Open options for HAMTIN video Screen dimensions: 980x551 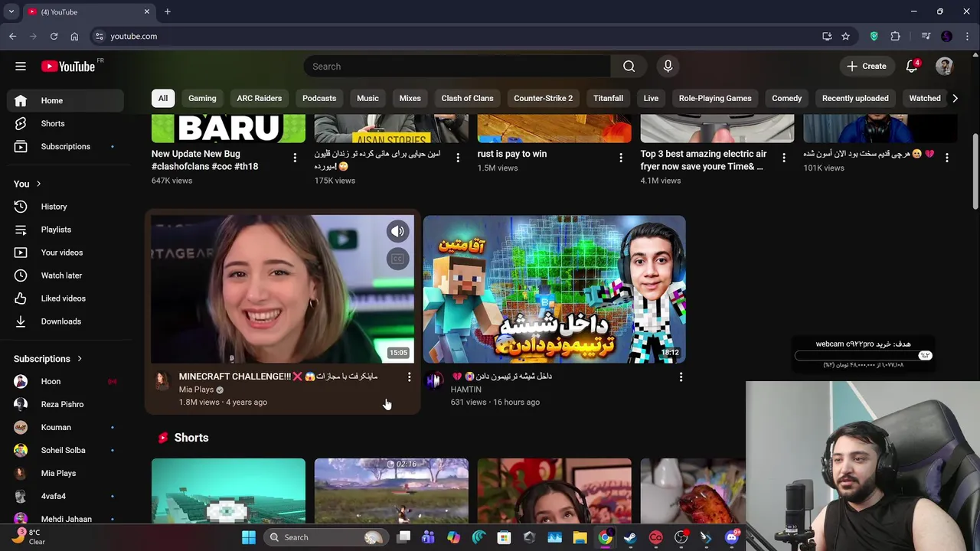[x=681, y=377]
